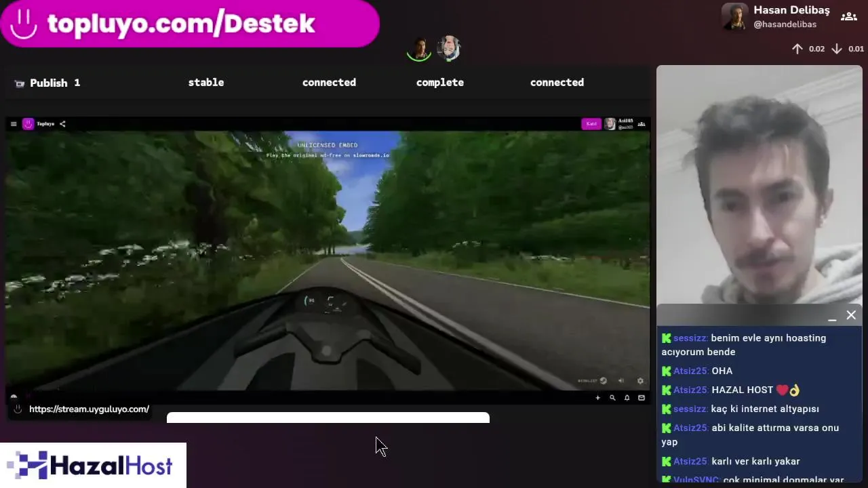Click the @hasandelibas handle
The image size is (868, 488).
(785, 24)
